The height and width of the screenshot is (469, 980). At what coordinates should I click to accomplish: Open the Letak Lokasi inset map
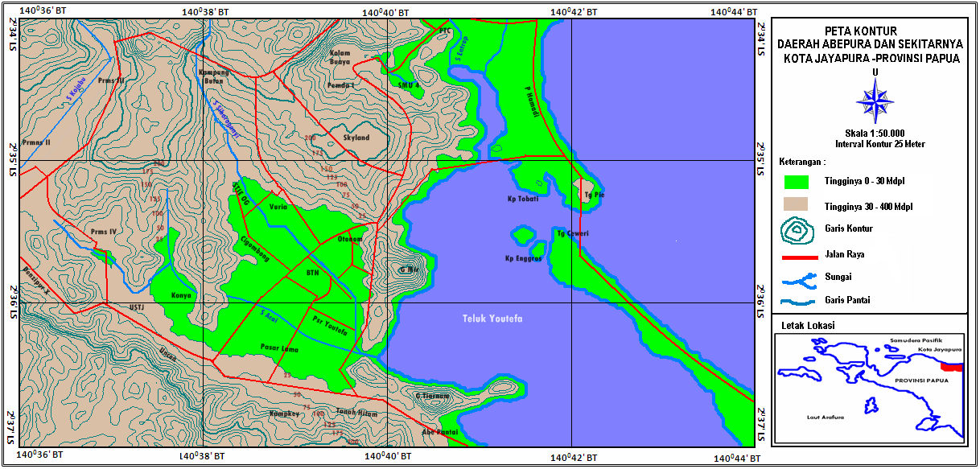(x=873, y=386)
